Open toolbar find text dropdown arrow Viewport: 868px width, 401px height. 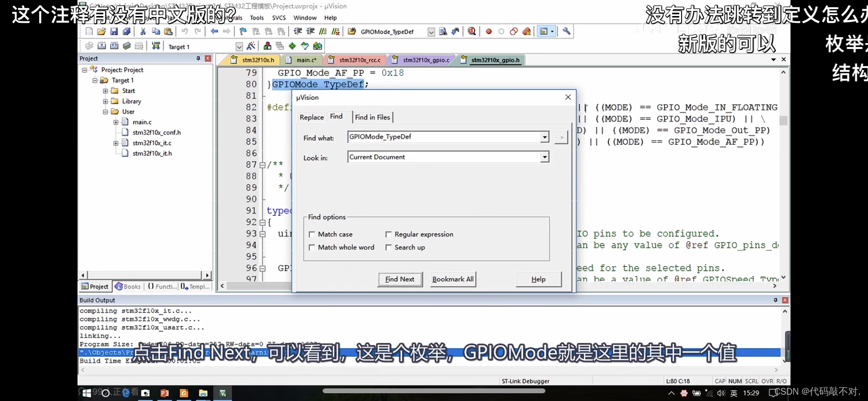(431, 32)
